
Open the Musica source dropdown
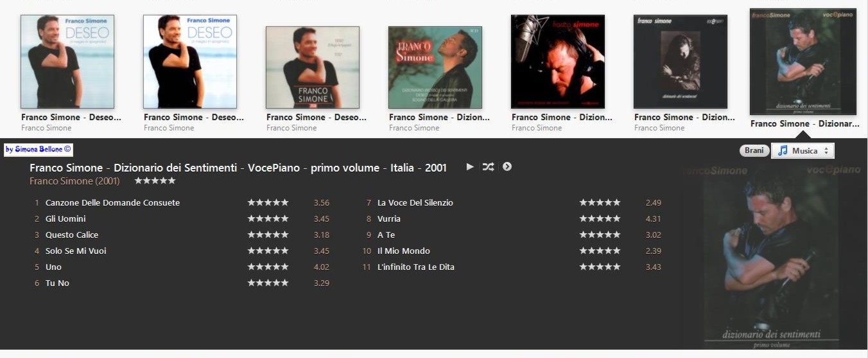pos(803,150)
